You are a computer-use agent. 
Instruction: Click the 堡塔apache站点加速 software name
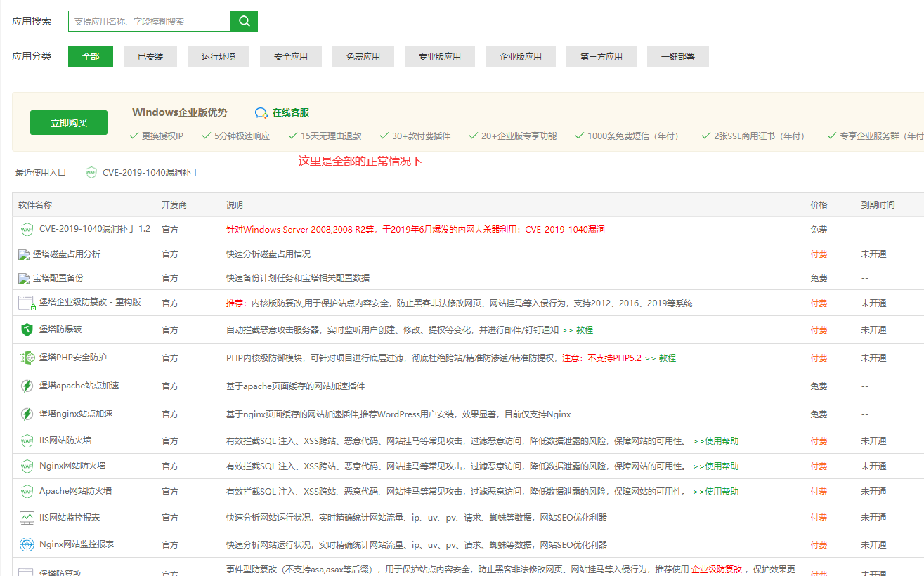click(x=79, y=386)
